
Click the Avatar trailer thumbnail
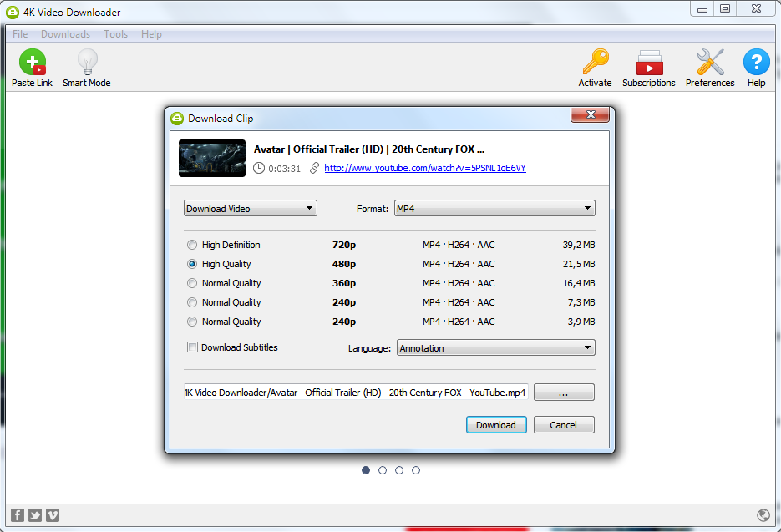212,158
